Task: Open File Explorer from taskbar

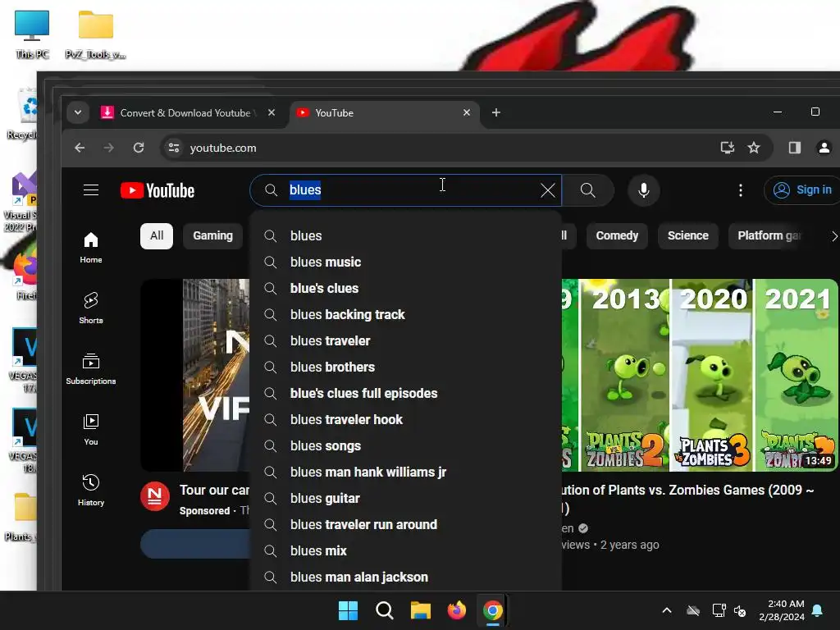Action: 421,610
